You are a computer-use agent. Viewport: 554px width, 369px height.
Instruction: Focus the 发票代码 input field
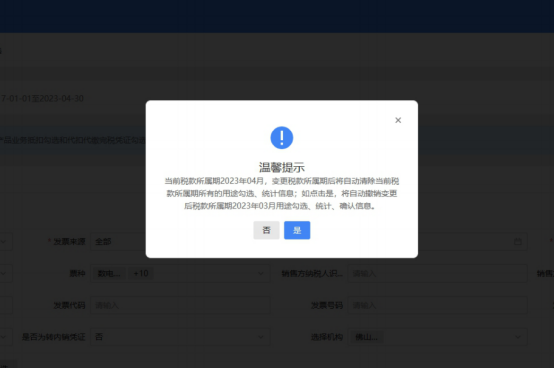[x=180, y=305]
